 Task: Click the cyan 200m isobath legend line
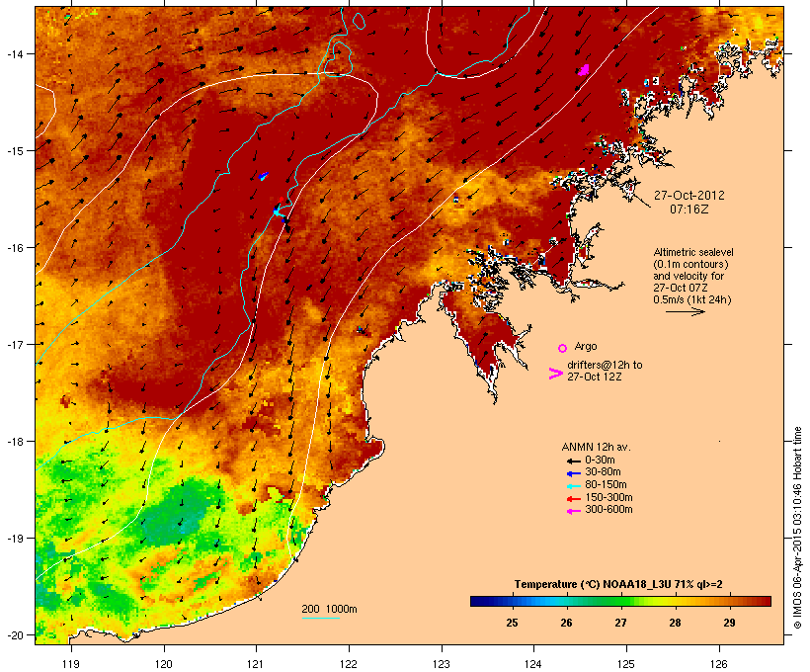320,618
